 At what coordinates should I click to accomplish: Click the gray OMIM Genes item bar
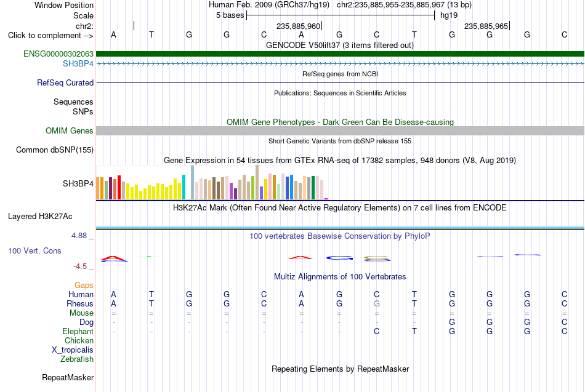point(340,130)
